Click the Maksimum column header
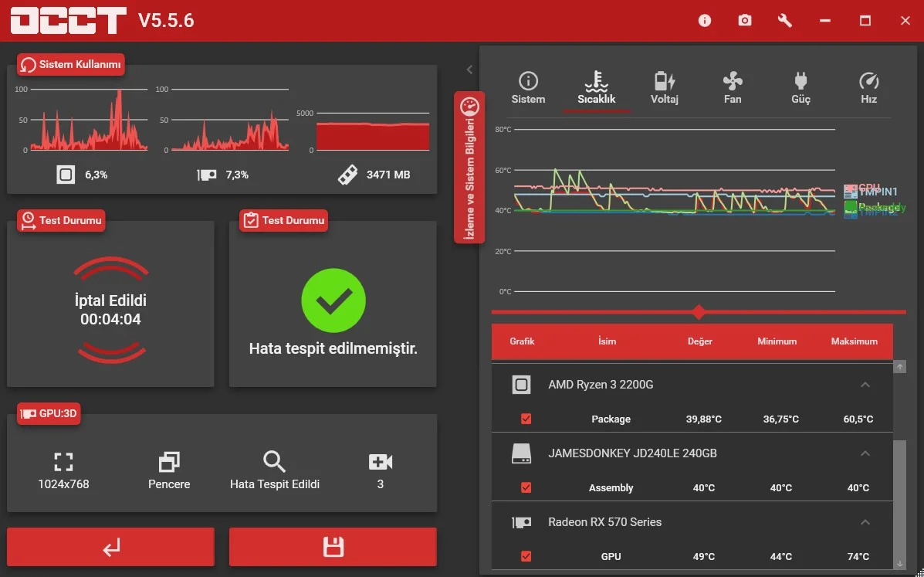 pos(854,341)
